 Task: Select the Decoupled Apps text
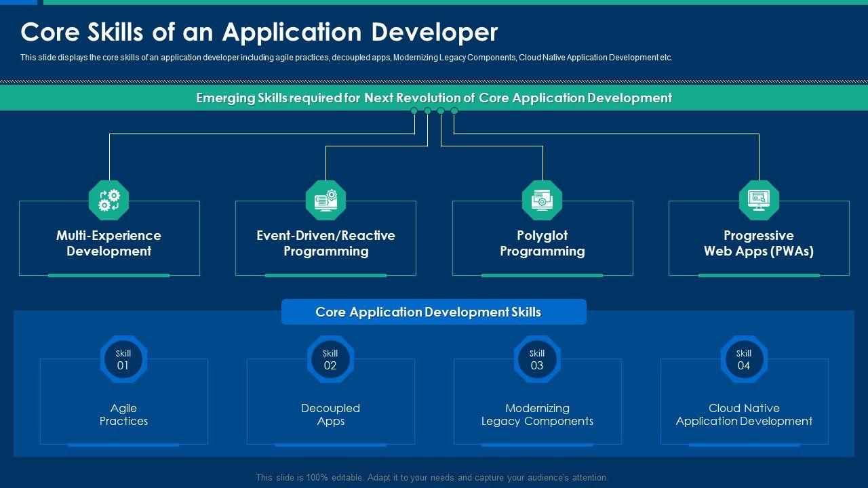point(330,415)
